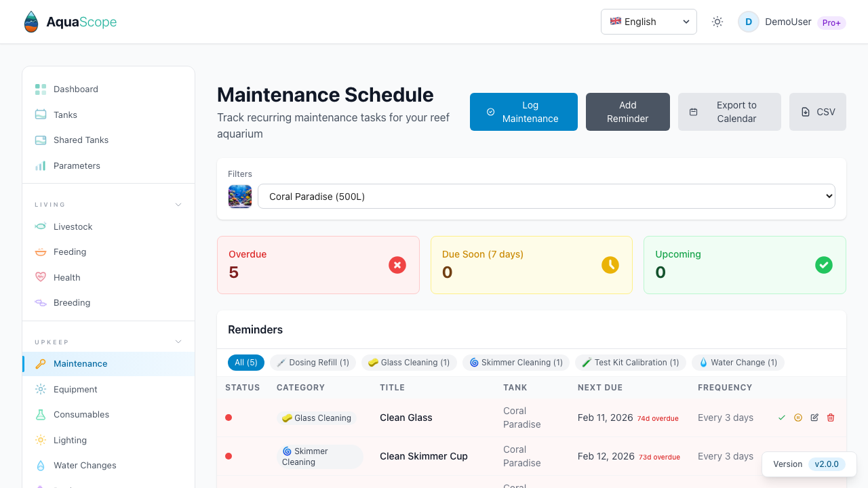
Task: Filter reminders by Dosing Refill category
Action: (x=313, y=362)
